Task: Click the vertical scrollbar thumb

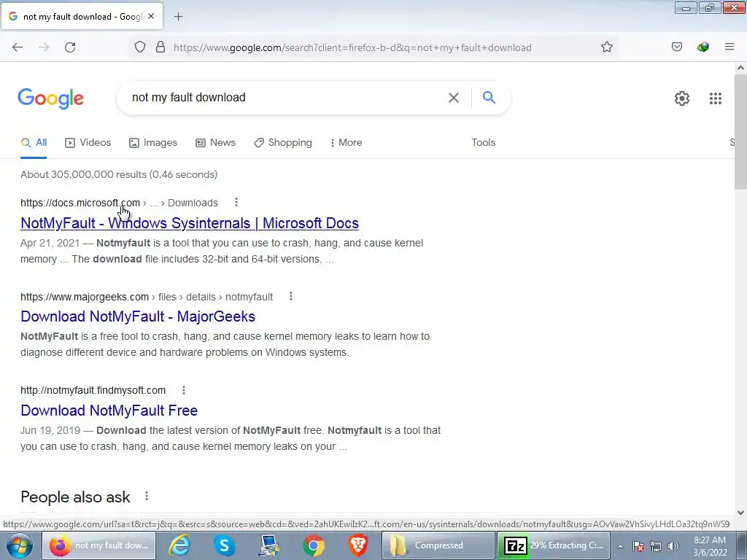Action: click(741, 133)
